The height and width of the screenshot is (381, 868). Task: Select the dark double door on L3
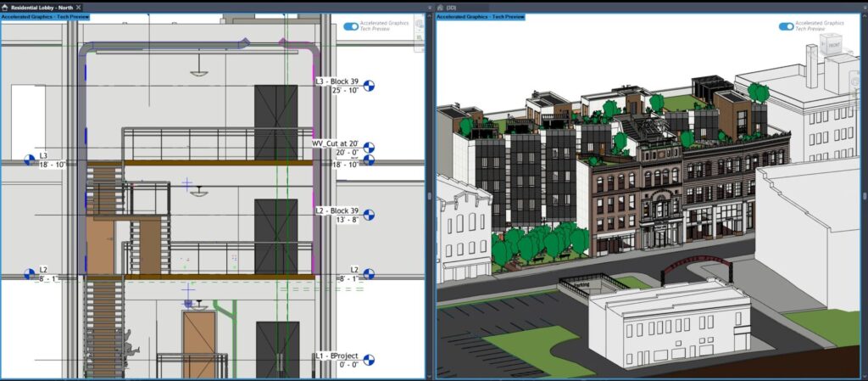[x=275, y=121]
